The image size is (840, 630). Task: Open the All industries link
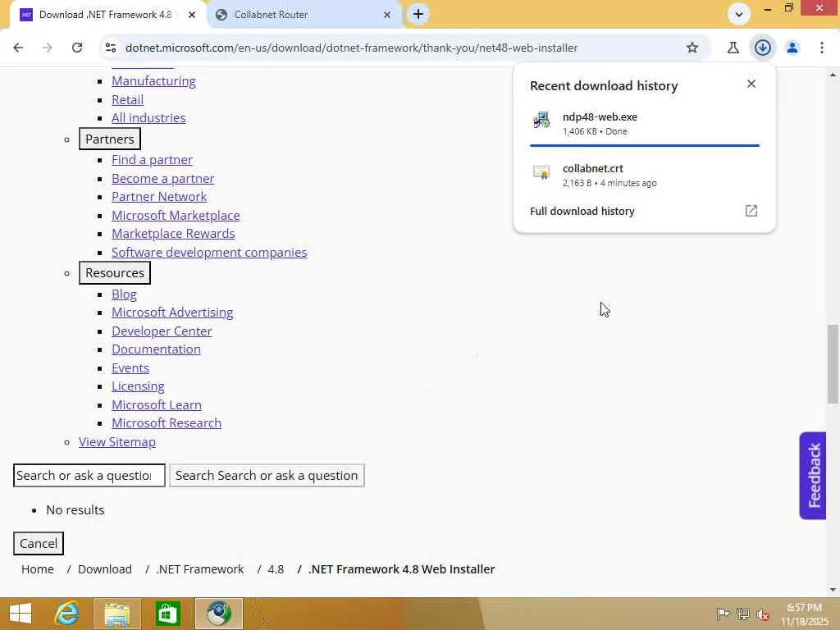[x=148, y=118]
